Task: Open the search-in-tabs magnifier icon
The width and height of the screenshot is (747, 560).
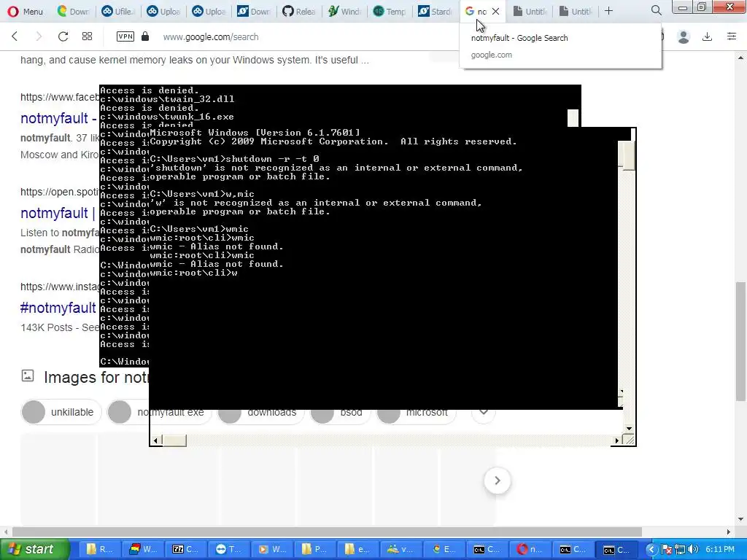Action: pyautogui.click(x=656, y=10)
